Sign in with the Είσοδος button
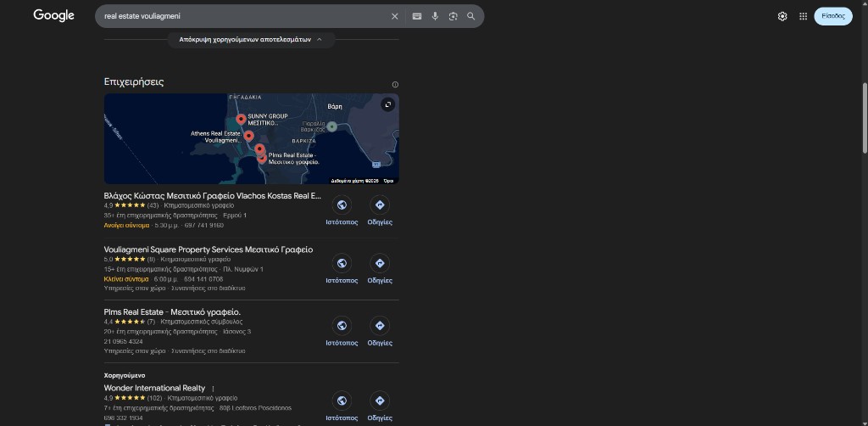 (833, 17)
